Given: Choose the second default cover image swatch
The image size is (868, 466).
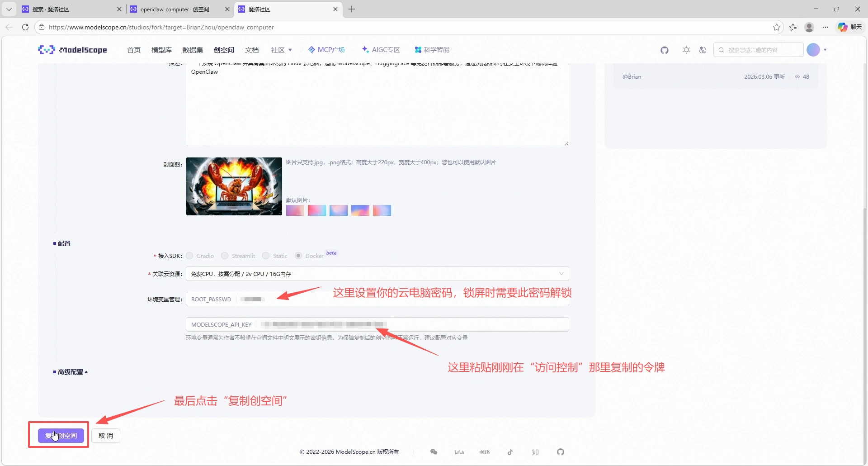Looking at the screenshot, I should [x=317, y=210].
